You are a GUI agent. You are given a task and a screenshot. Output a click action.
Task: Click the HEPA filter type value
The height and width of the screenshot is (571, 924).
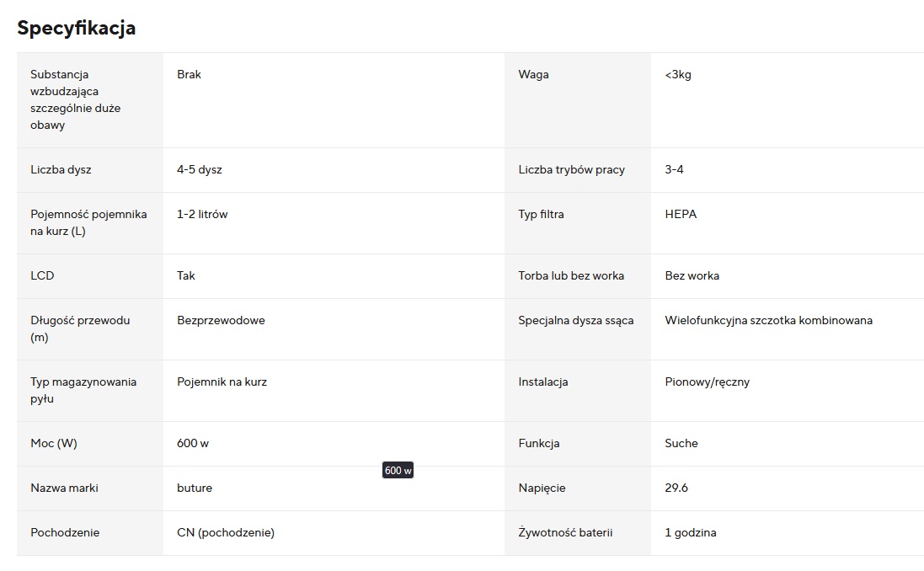click(x=681, y=214)
